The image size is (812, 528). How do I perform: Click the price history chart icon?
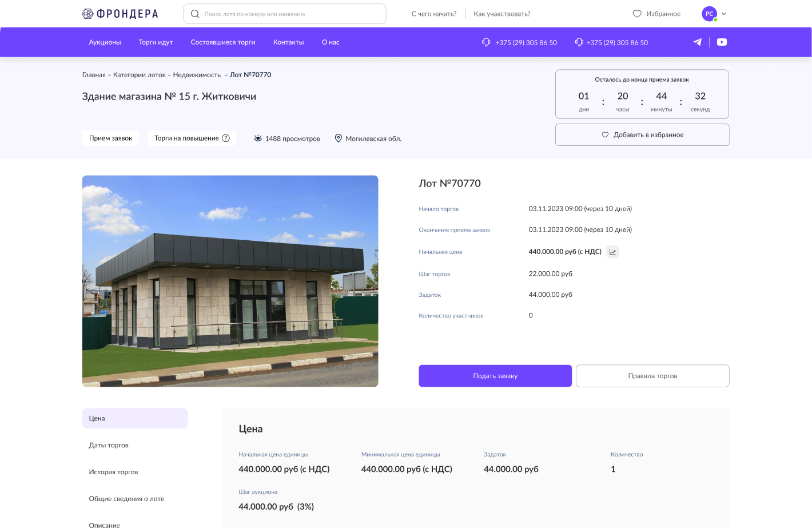[x=612, y=252]
